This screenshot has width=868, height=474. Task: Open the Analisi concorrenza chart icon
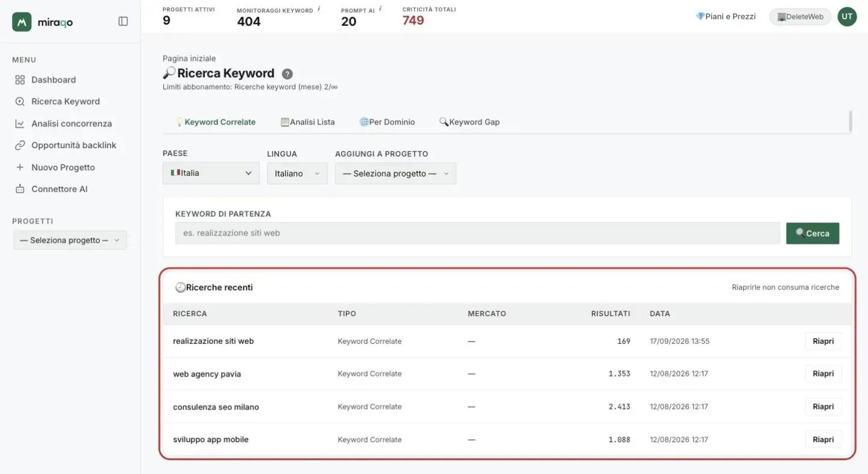(x=20, y=123)
